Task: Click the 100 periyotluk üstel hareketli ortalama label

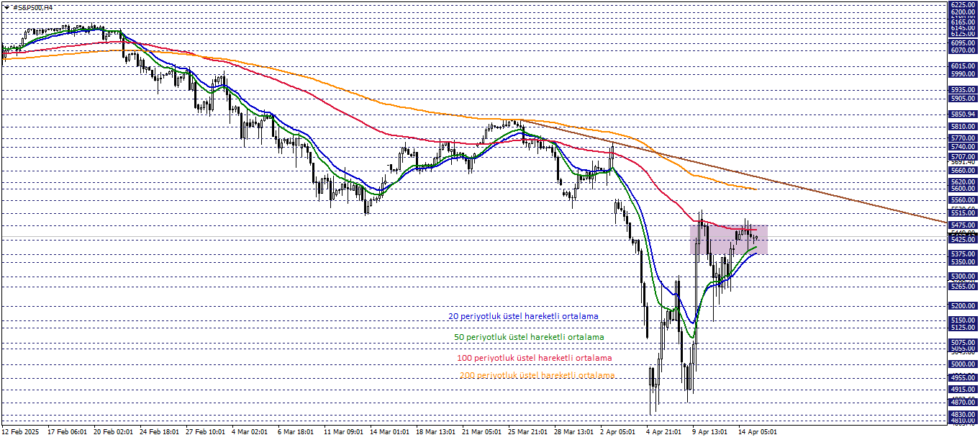Action: click(x=534, y=358)
